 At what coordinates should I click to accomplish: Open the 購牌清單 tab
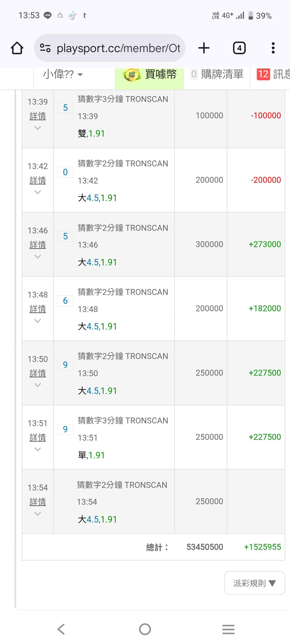pyautogui.click(x=217, y=74)
